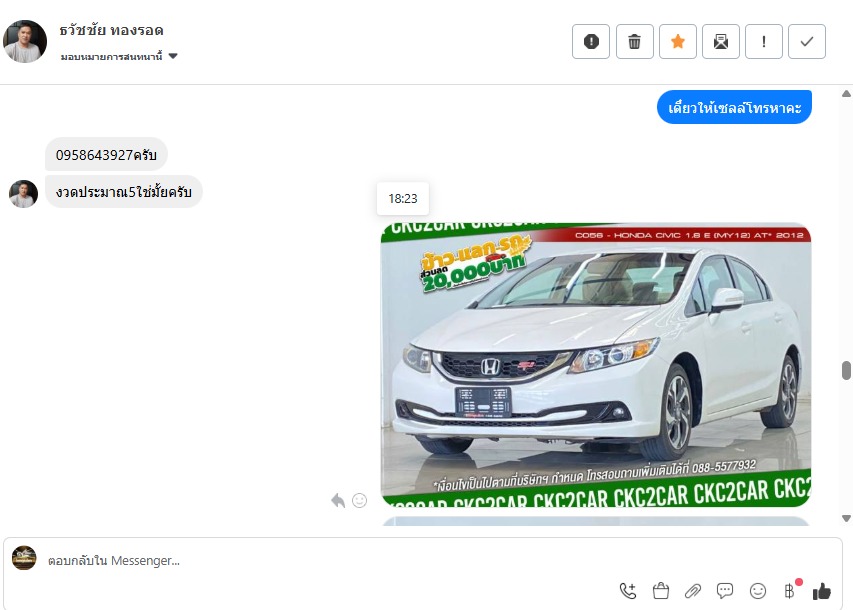
Task: Open the Honda Civic car image
Action: tap(596, 365)
